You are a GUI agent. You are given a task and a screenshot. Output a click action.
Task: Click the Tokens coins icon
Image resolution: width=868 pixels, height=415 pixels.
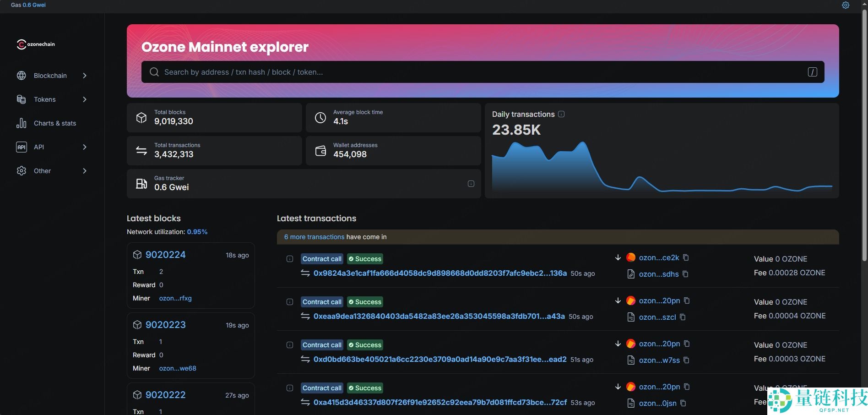(21, 99)
